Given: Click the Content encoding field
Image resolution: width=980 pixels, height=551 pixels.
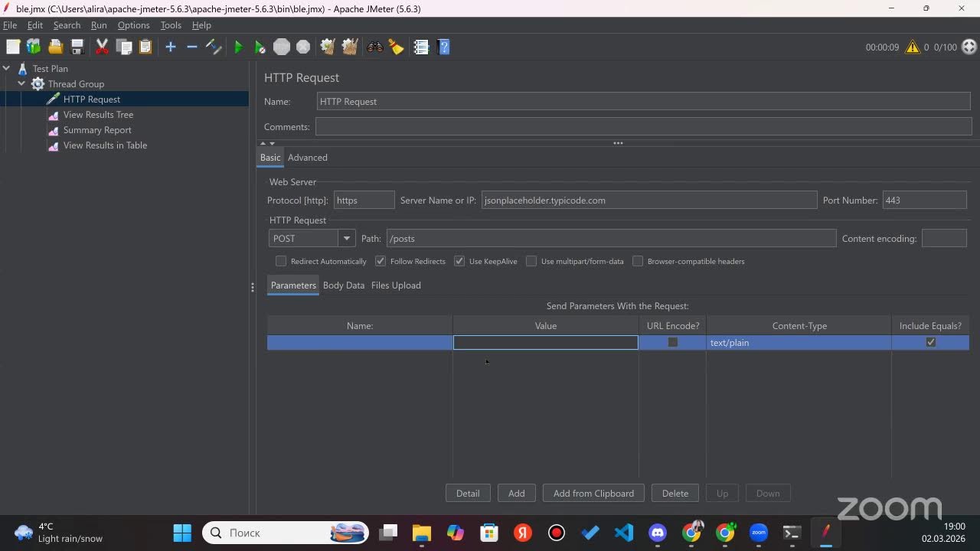Looking at the screenshot, I should click(x=944, y=238).
